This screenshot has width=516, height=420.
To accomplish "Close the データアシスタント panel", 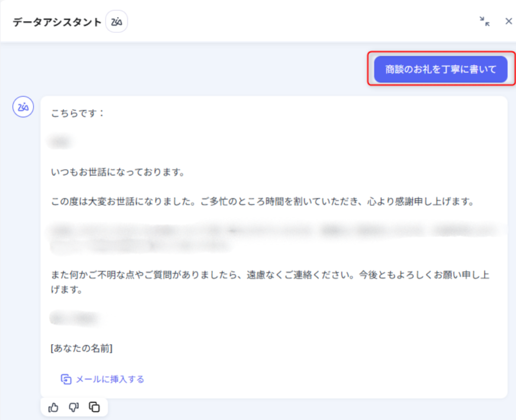I will point(508,21).
